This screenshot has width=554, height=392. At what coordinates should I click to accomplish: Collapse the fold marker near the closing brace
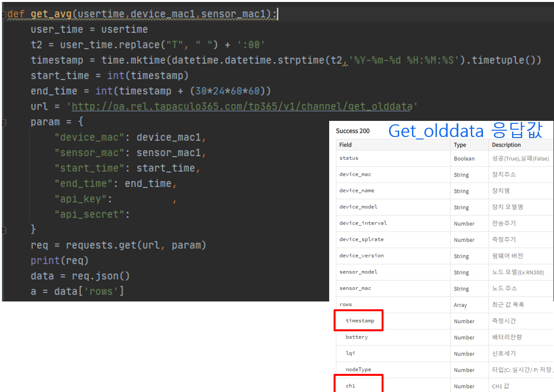click(3, 229)
